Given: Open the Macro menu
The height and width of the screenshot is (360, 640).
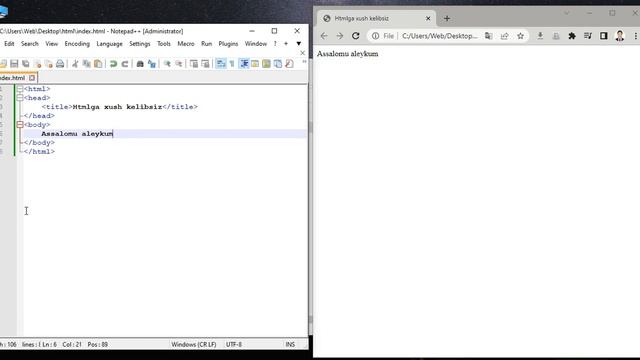Looking at the screenshot, I should (x=186, y=44).
